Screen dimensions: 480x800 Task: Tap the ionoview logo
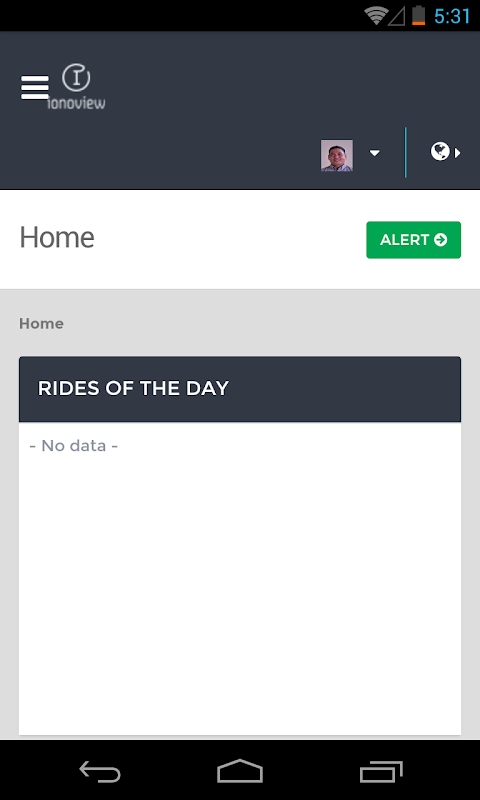point(77,87)
